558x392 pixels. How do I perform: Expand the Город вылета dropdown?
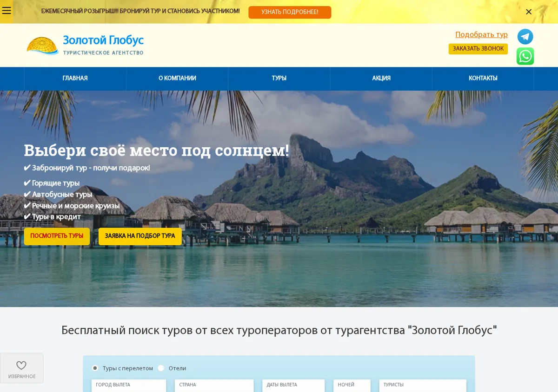click(129, 385)
